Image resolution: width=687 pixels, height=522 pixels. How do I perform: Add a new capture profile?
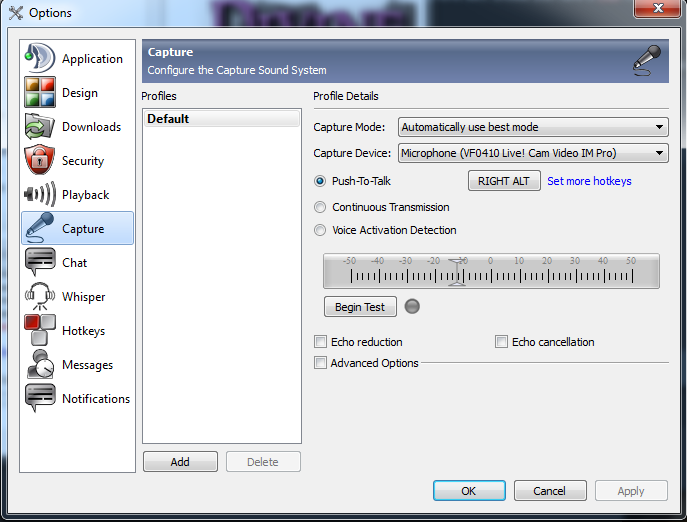coord(180,462)
